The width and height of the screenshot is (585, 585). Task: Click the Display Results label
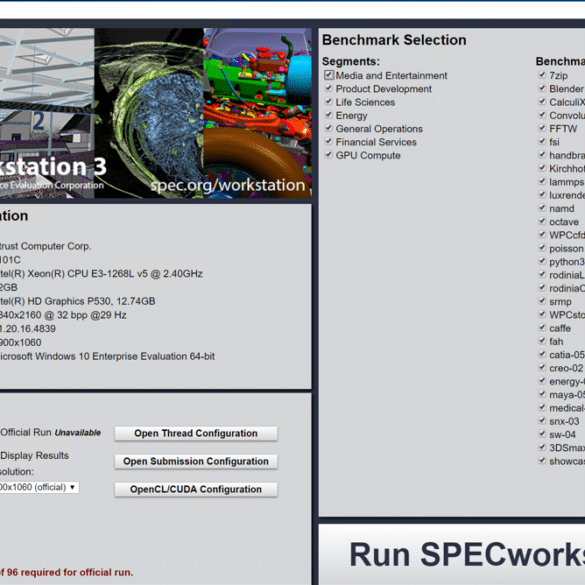pos(35,456)
